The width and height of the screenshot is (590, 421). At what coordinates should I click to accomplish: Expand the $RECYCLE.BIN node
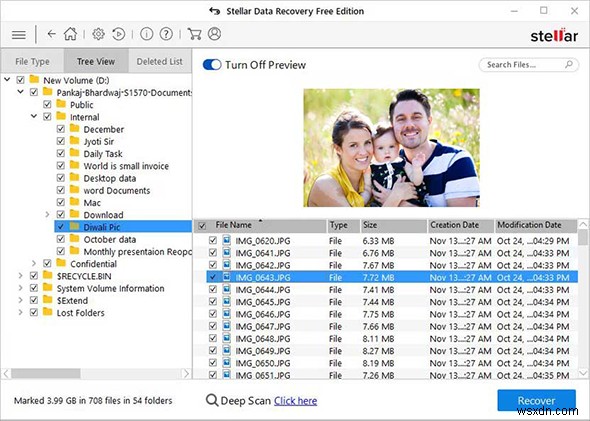[21, 275]
